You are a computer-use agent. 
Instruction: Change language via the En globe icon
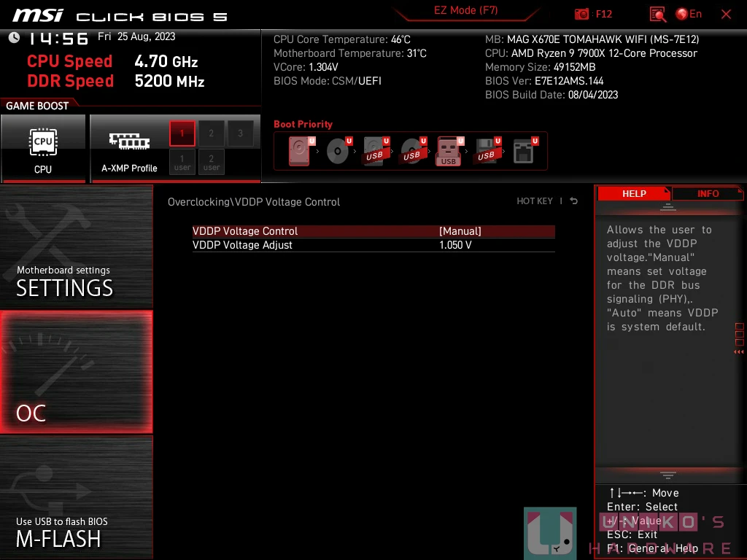[x=689, y=14]
